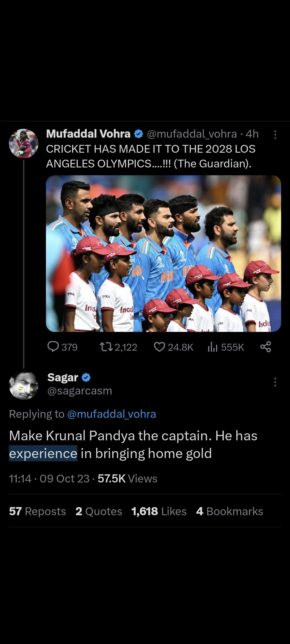This screenshot has height=644, width=290.
Task: Tap the 57.5K Views count
Action: pyautogui.click(x=128, y=478)
